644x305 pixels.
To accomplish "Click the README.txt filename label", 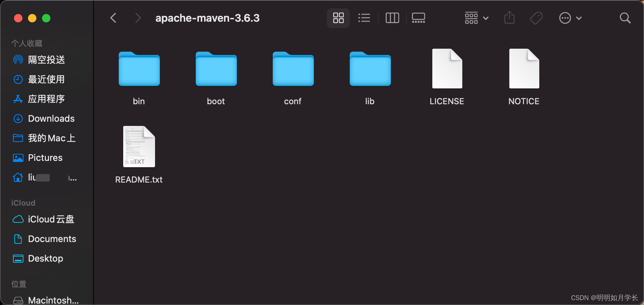I will 139,180.
